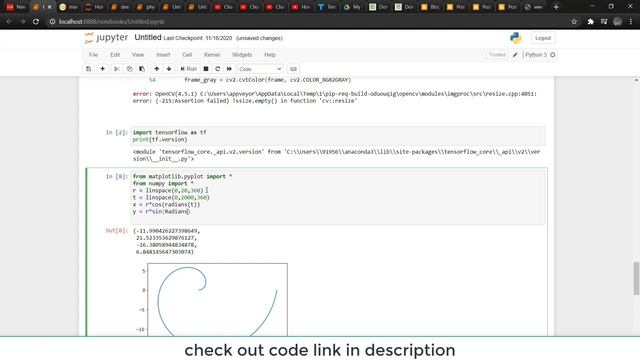Close the active browser tab
Screen dimensions: 640x360
tap(50, 7)
